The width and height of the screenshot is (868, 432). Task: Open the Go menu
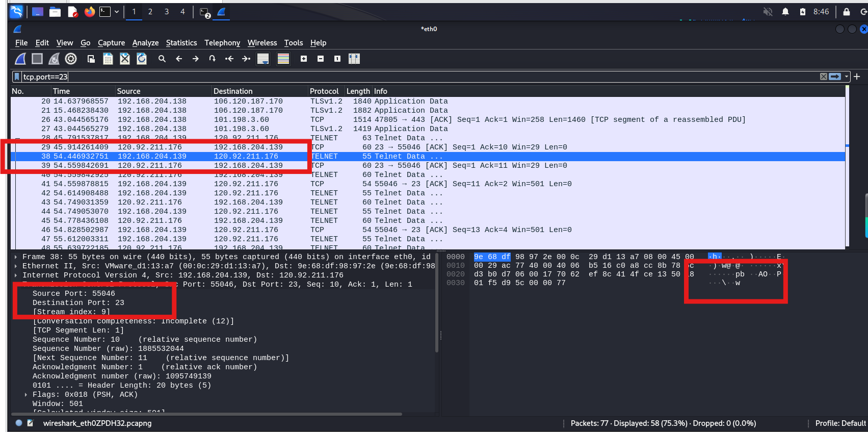[86, 43]
